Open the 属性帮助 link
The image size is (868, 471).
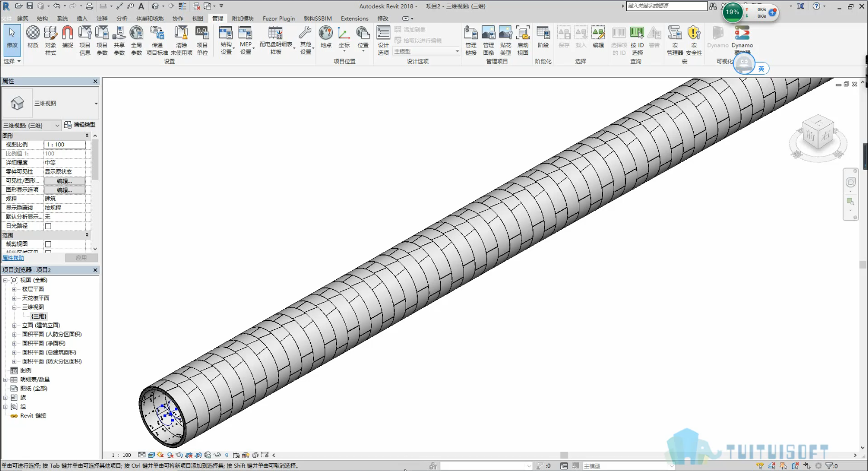(x=13, y=258)
